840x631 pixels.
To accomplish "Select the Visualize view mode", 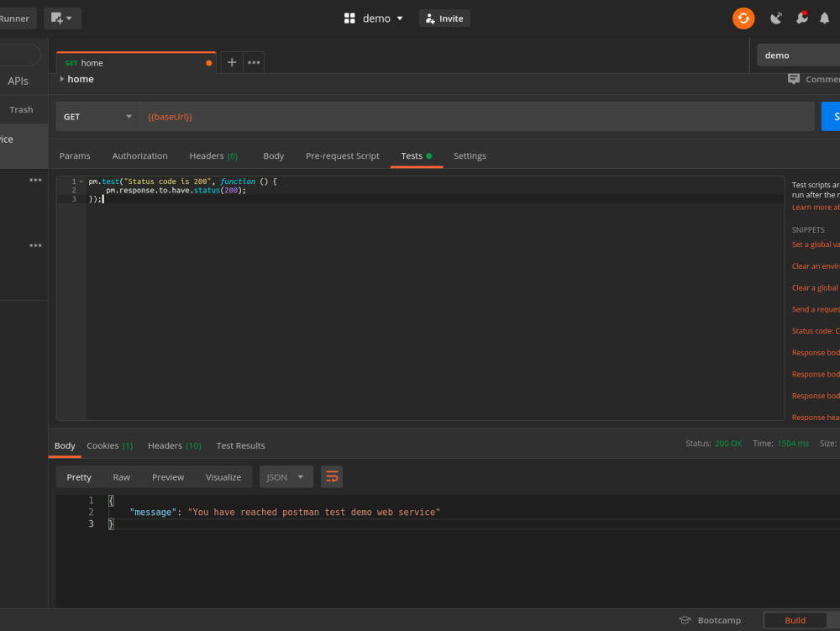I will tap(223, 476).
